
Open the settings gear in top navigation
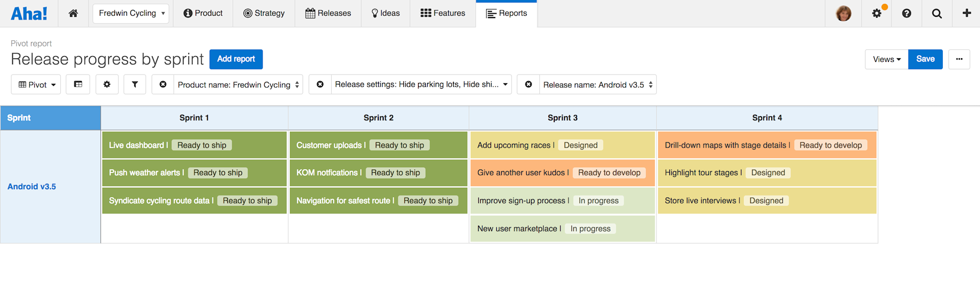pos(877,13)
